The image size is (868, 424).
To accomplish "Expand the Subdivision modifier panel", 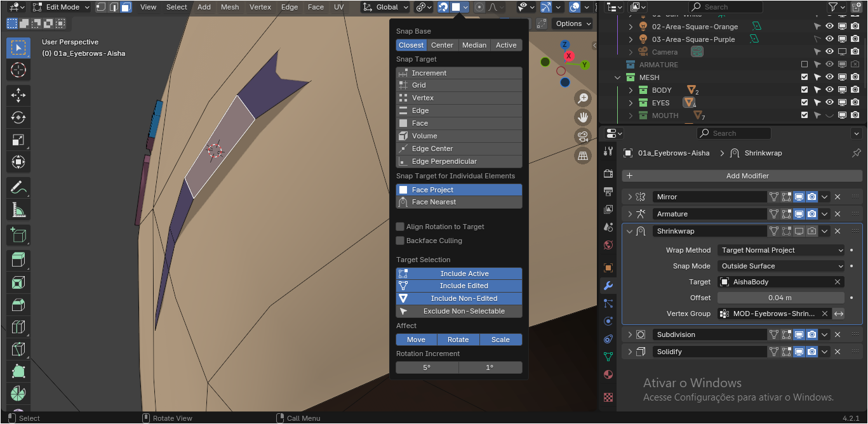I will (630, 335).
